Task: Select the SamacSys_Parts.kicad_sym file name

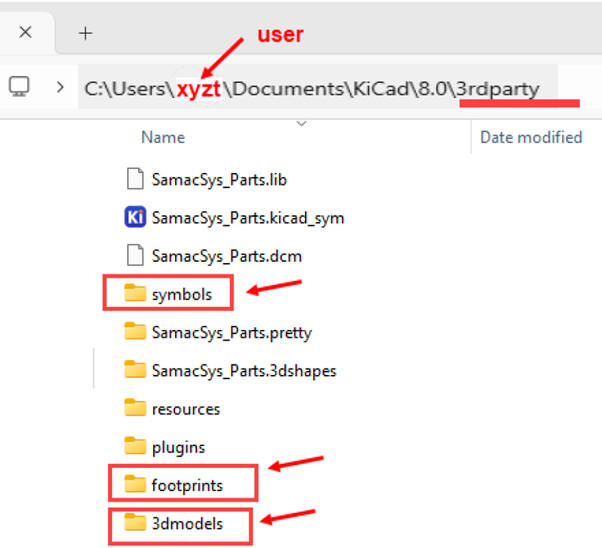Action: pyautogui.click(x=248, y=218)
